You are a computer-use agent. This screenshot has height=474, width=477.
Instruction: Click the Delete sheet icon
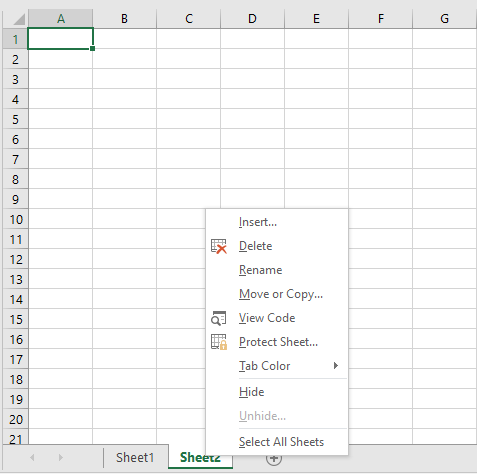(x=219, y=246)
